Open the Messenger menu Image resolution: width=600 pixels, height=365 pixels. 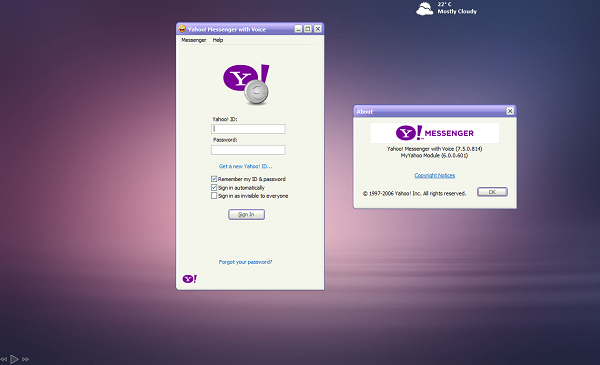tap(194, 40)
